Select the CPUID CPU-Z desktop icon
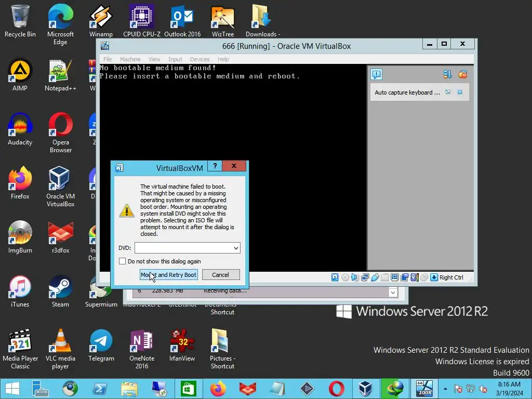This screenshot has height=399, width=532. point(142,21)
